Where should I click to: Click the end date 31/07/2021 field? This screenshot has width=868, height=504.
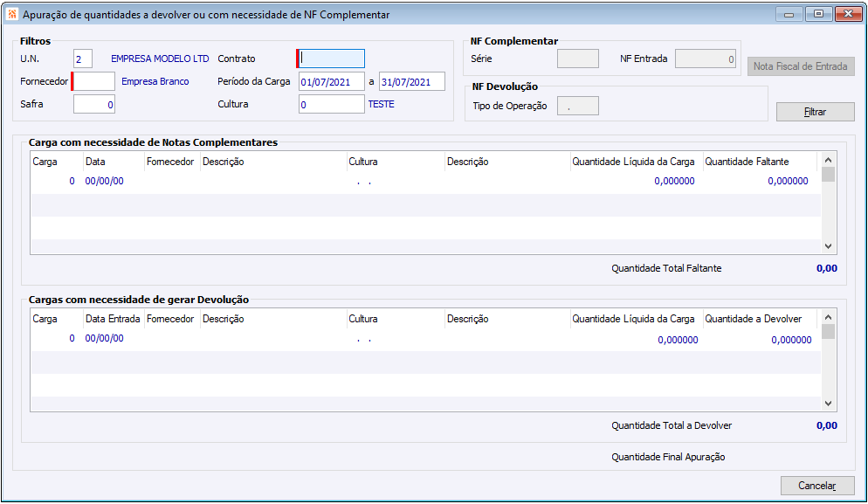coord(412,81)
